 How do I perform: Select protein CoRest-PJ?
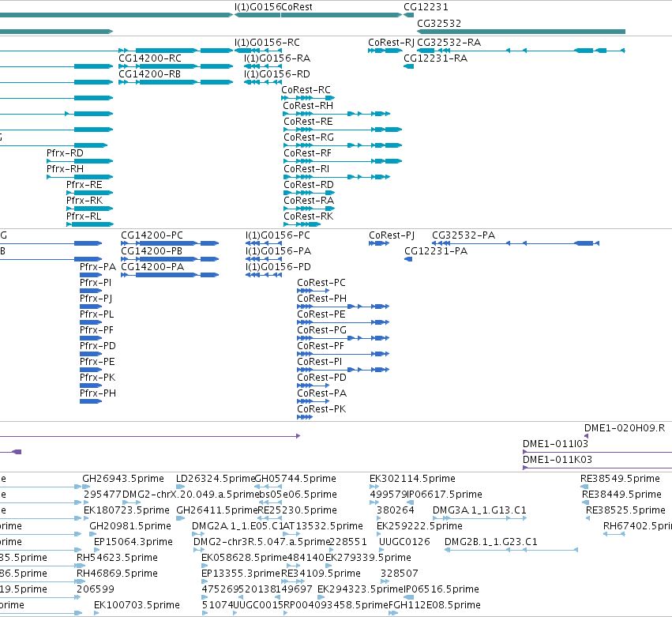(x=379, y=243)
